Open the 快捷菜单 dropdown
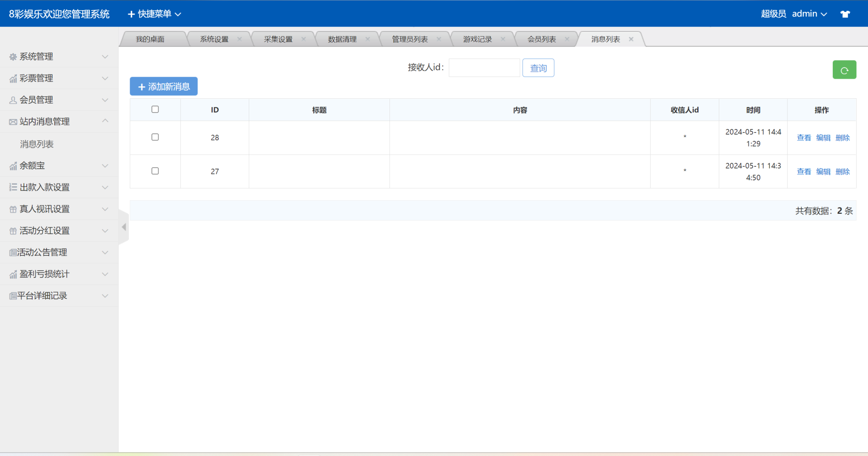This screenshot has width=868, height=456. point(155,14)
